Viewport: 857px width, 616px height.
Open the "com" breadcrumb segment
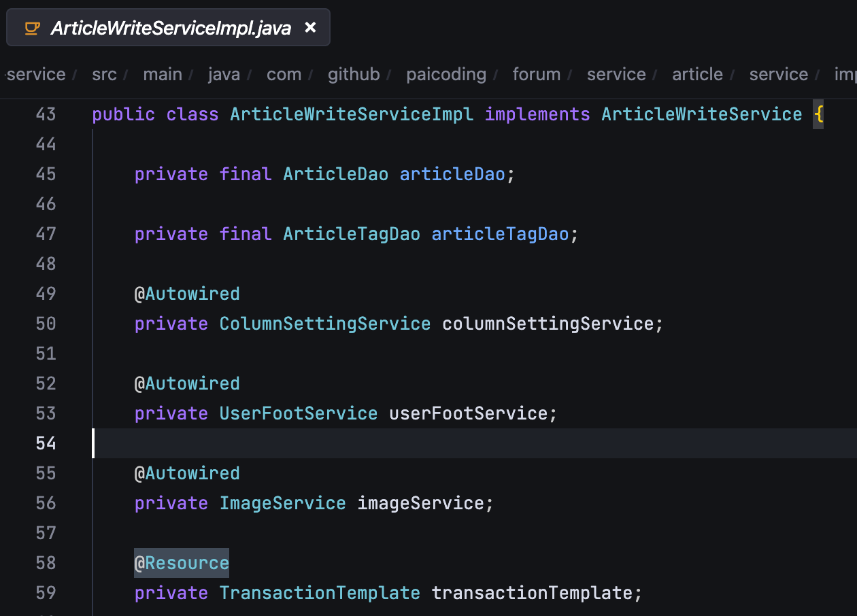click(284, 74)
